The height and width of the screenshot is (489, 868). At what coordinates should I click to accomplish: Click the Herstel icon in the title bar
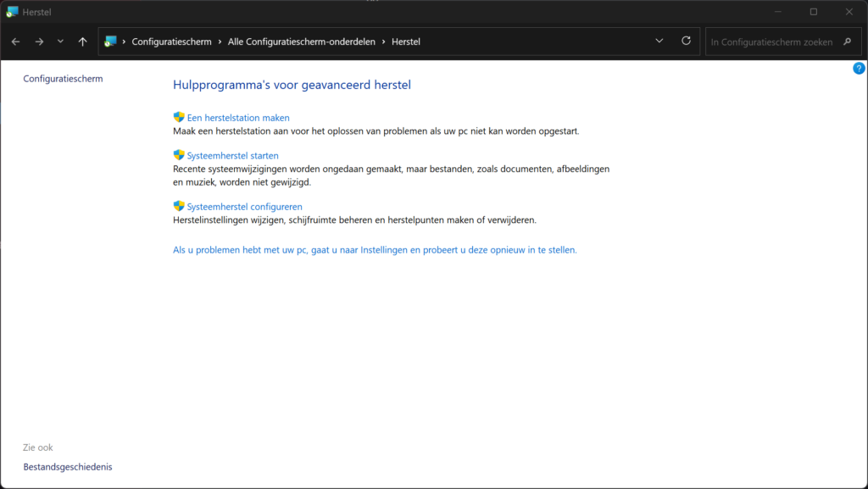12,11
